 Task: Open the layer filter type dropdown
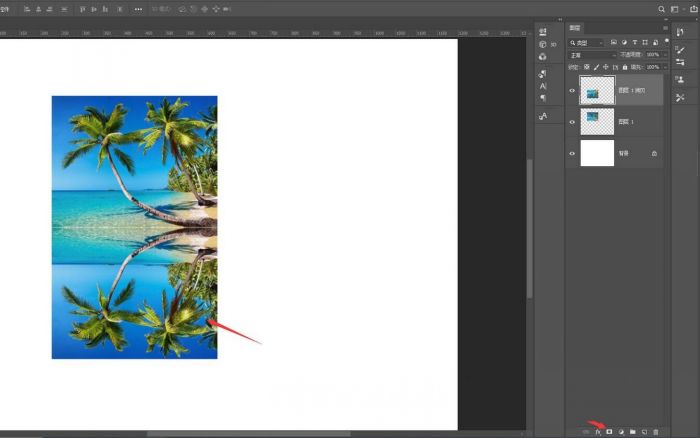[x=586, y=43]
